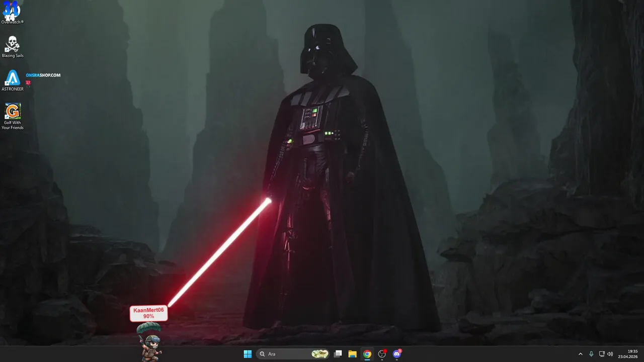Image resolution: width=644 pixels, height=362 pixels.
Task: Select the Golf With Your Friends shortcut
Action: point(13,116)
